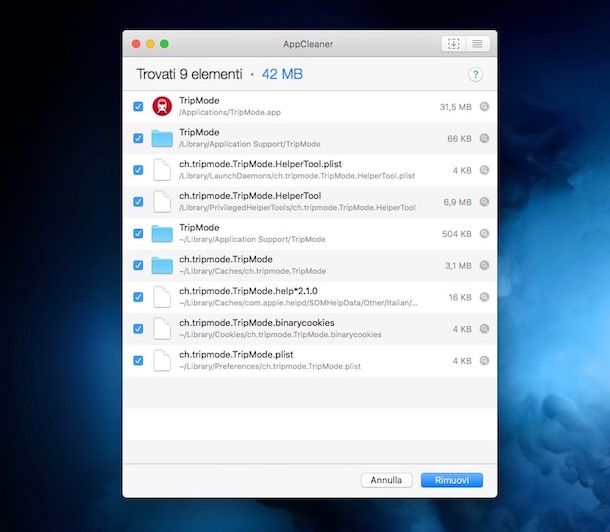Image resolution: width=610 pixels, height=532 pixels.
Task: Select the 'Trovati 9 elementi' heading
Action: point(189,74)
